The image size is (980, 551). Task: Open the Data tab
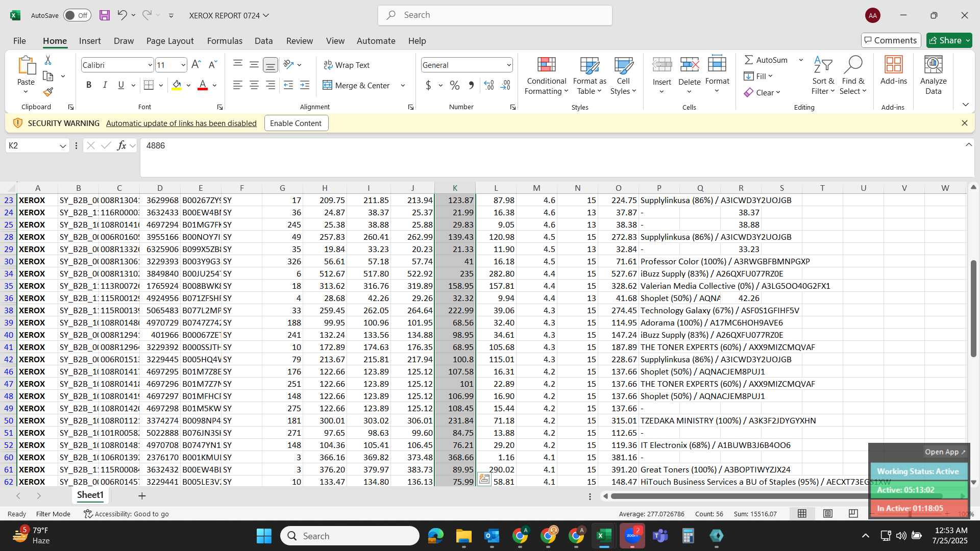263,41
